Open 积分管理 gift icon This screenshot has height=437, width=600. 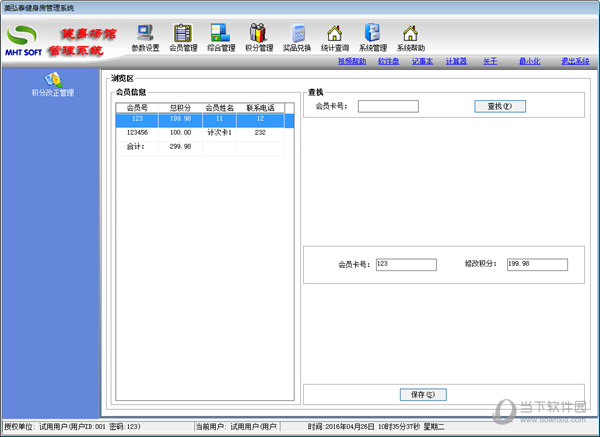[259, 38]
